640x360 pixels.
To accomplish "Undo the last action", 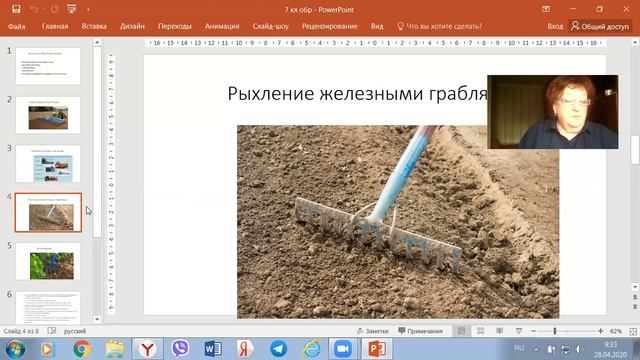I will click(x=34, y=9).
